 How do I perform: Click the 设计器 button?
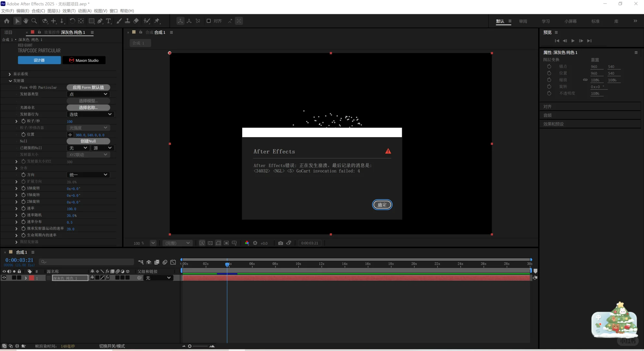click(x=39, y=60)
